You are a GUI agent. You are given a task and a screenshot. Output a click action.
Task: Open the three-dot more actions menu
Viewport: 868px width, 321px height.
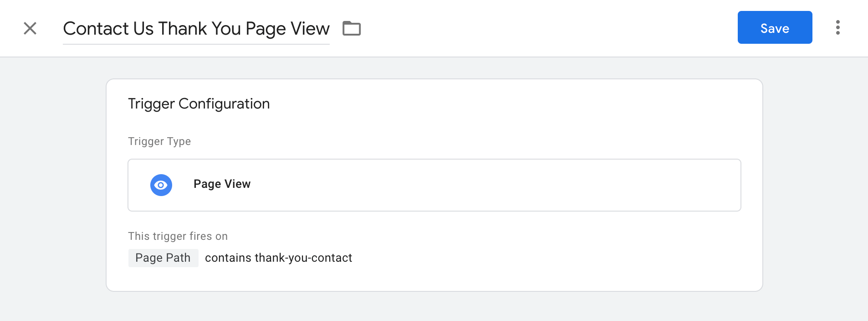[838, 27]
